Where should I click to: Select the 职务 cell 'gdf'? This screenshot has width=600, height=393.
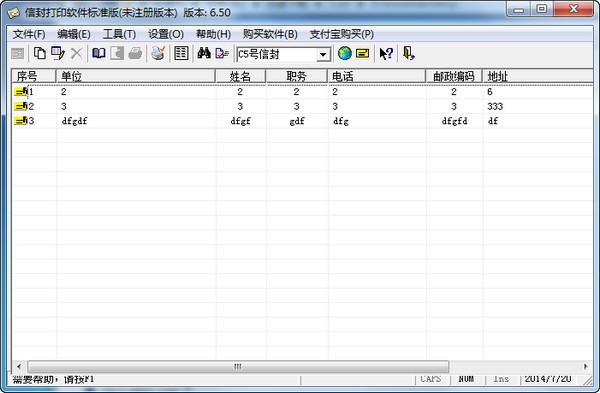pos(297,121)
